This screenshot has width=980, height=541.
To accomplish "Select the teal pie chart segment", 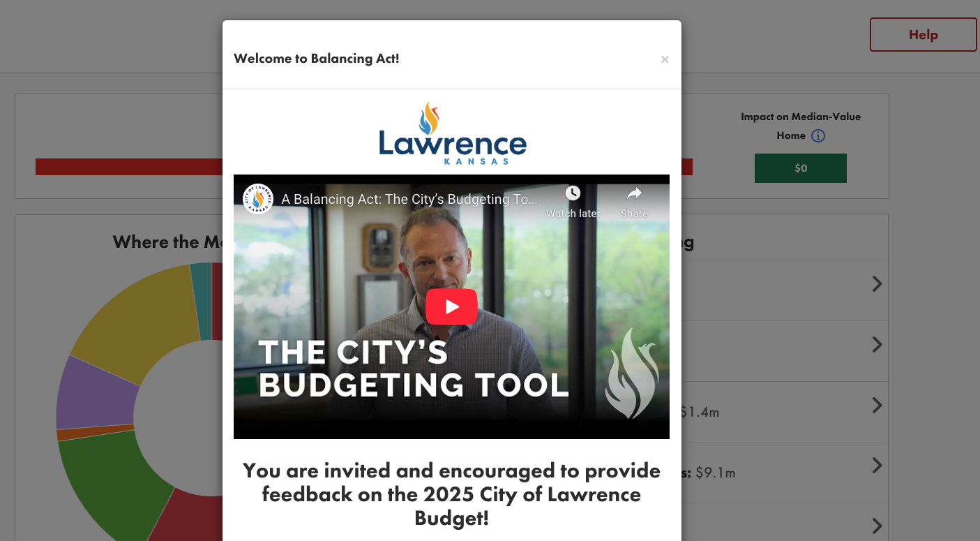I will [x=201, y=302].
